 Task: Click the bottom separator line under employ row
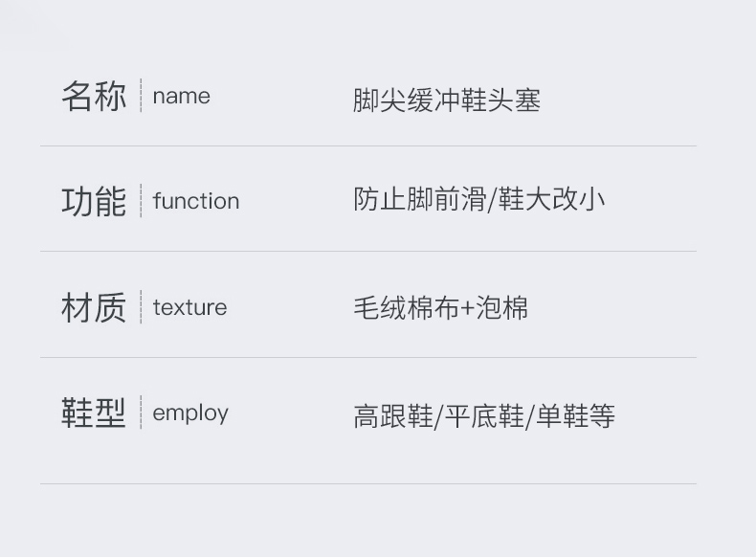click(368, 484)
